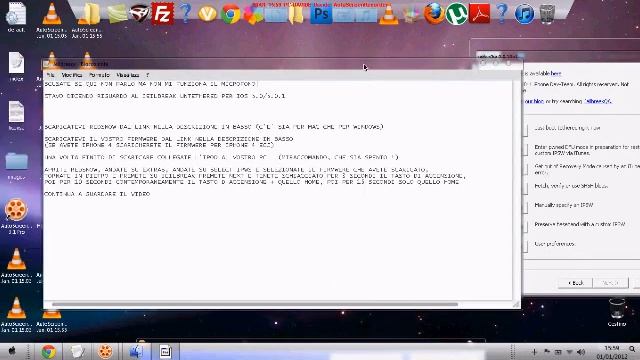Open the colorful pinwheel icon in the dock

click(x=253, y=15)
